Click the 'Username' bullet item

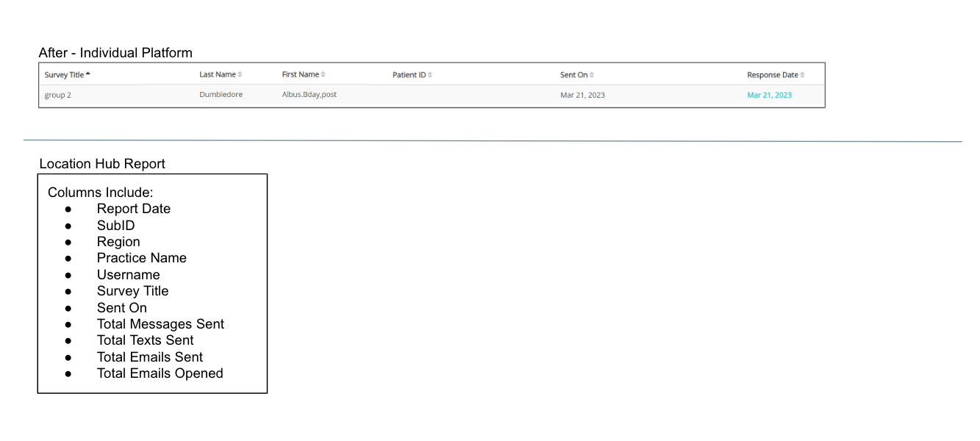point(129,275)
